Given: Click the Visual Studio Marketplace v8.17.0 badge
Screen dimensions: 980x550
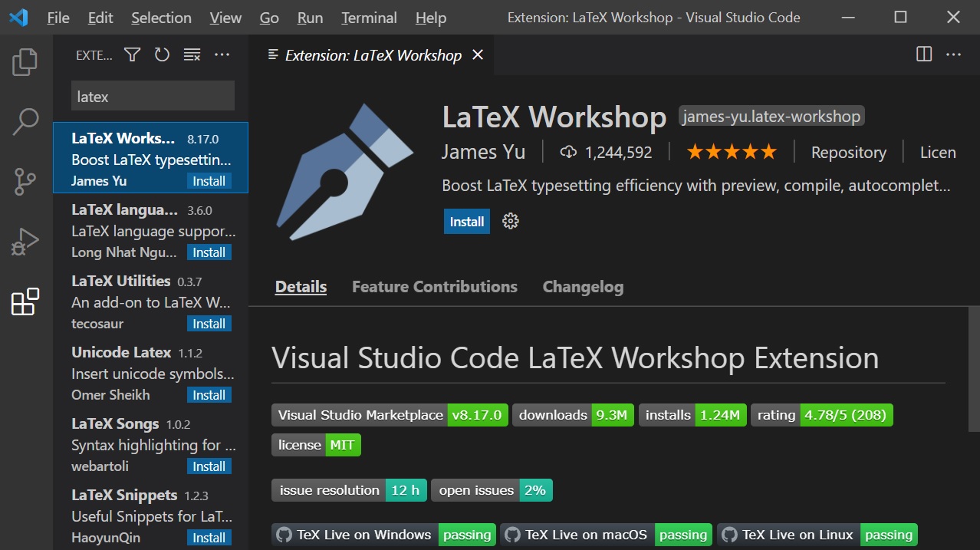Looking at the screenshot, I should pyautogui.click(x=390, y=415).
